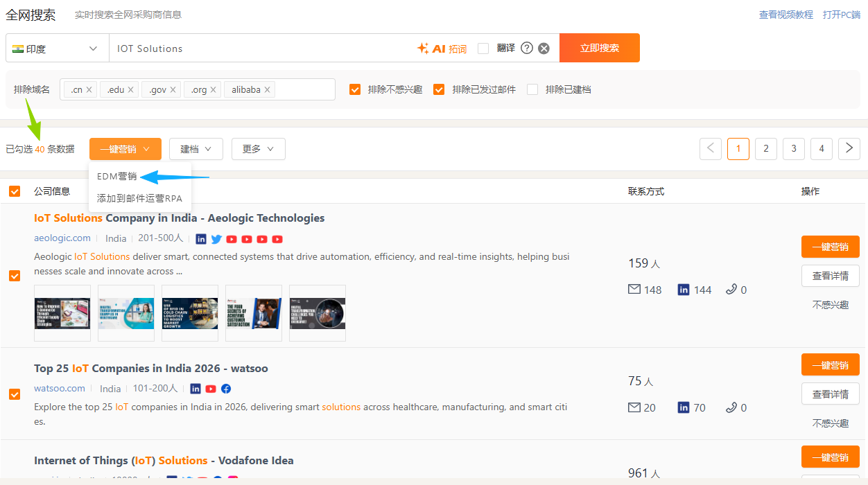The image size is (868, 485).
Task: Remove the .org excluded domain tag
Action: click(x=213, y=89)
